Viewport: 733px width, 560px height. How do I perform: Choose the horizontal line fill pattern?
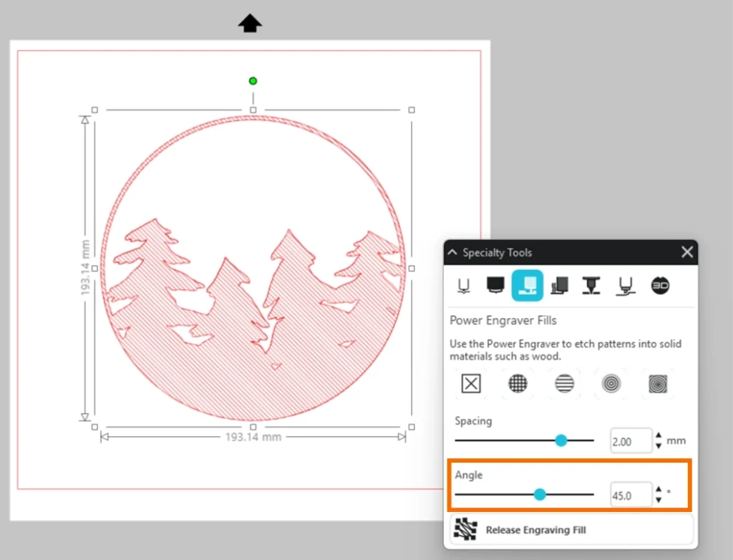pyautogui.click(x=564, y=384)
